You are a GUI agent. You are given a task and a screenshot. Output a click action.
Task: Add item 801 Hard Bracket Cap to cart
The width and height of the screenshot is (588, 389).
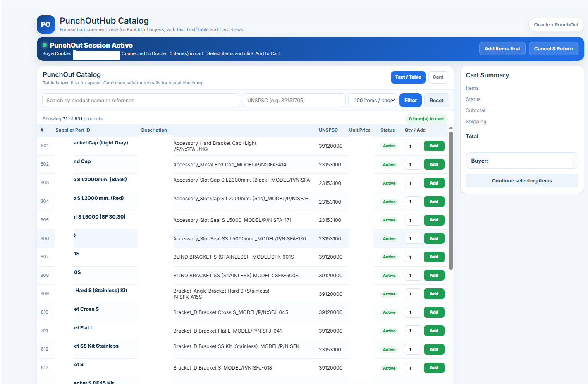434,146
